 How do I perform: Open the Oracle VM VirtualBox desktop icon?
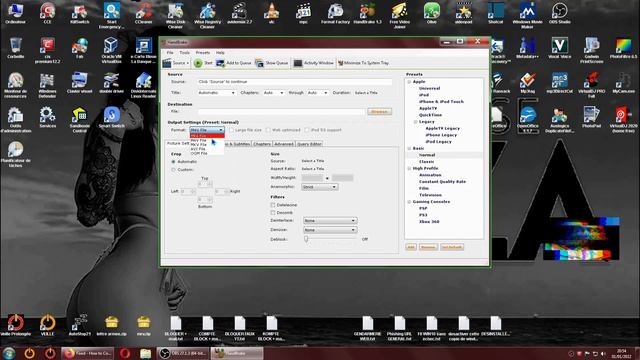tap(111, 50)
